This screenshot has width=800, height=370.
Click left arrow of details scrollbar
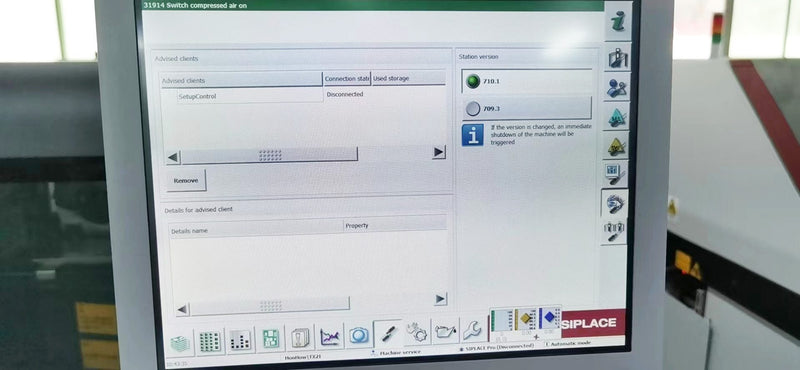[x=182, y=309]
